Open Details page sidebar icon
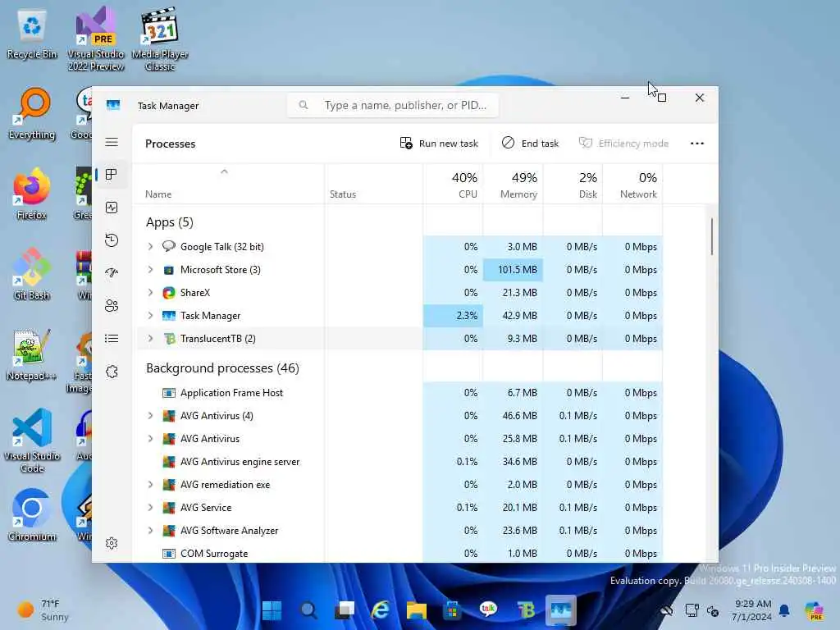This screenshot has width=840, height=630. point(112,339)
